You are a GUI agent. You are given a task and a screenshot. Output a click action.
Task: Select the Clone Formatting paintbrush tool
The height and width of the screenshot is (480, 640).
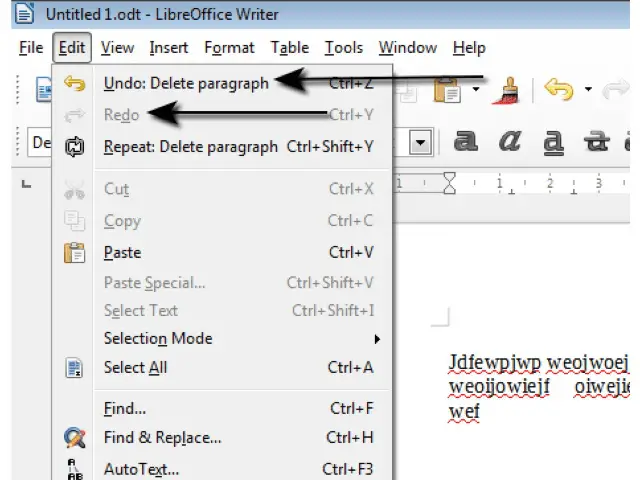506,91
